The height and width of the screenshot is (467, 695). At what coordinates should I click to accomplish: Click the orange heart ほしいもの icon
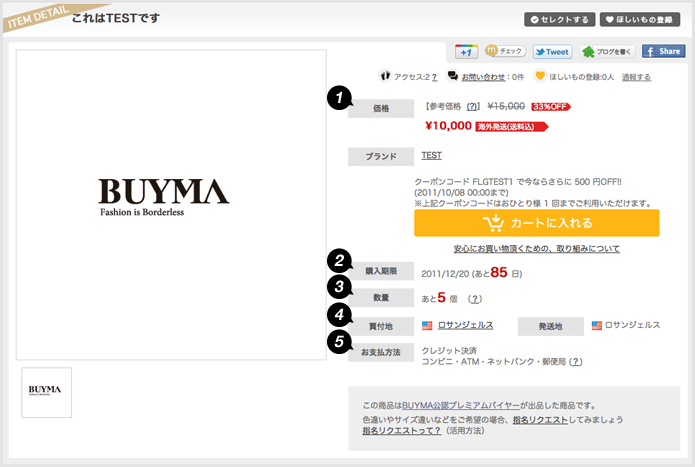point(539,76)
